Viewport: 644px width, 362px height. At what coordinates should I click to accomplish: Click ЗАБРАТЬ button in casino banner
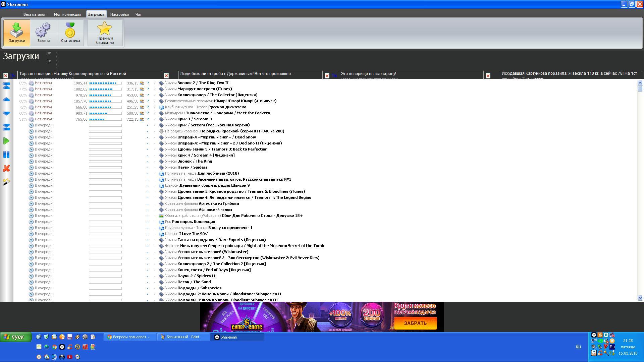coord(415,323)
